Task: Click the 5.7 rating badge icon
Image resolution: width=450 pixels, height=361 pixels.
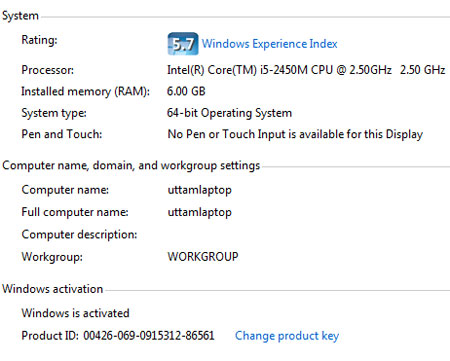Action: (x=183, y=44)
